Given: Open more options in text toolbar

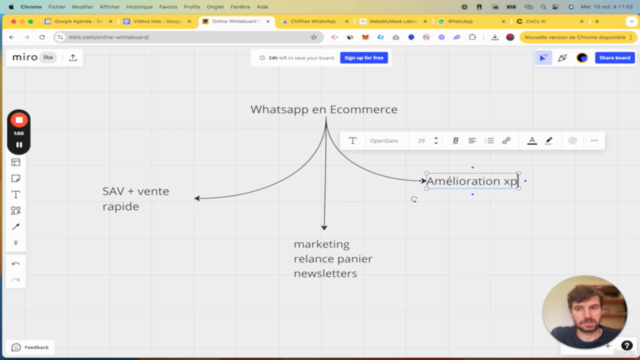Looking at the screenshot, I should (594, 141).
